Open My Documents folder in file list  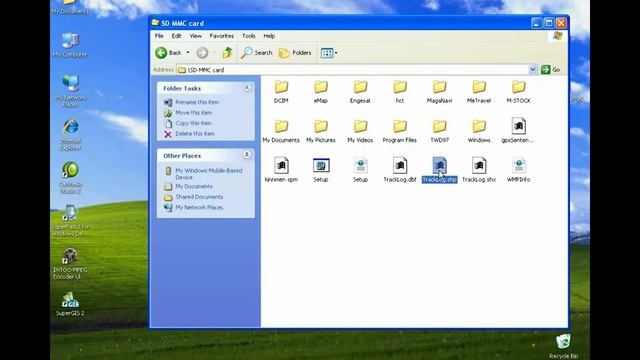[x=281, y=131]
